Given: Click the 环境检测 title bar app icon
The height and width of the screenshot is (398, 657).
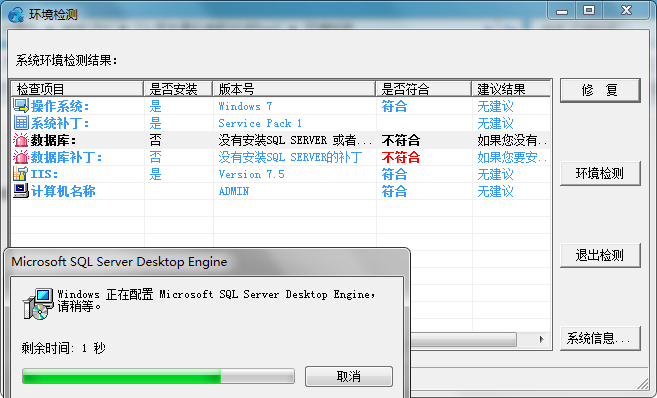Looking at the screenshot, I should pyautogui.click(x=16, y=15).
